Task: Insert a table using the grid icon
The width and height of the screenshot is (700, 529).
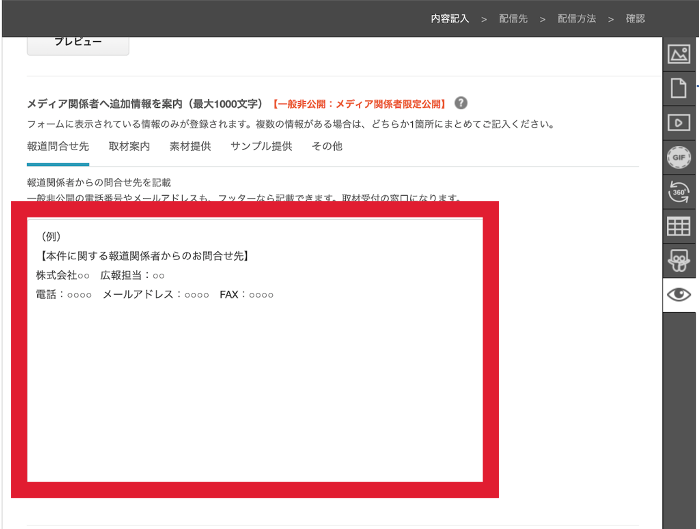Action: [x=679, y=227]
